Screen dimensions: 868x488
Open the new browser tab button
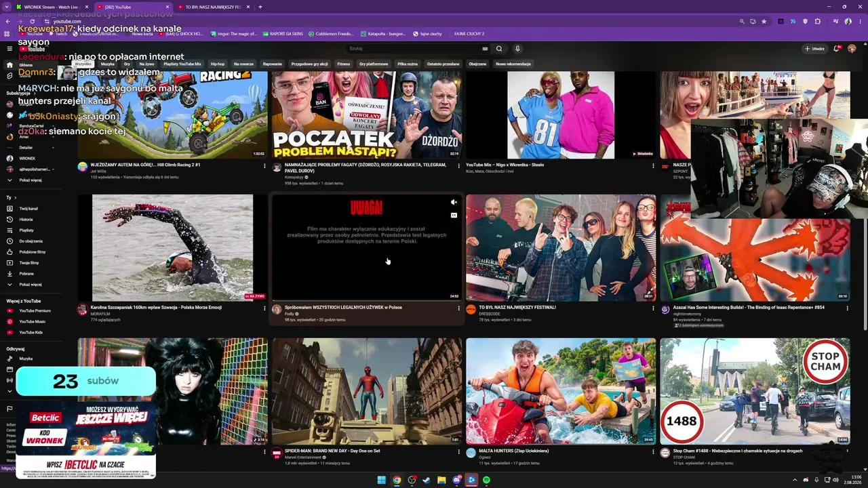260,7
